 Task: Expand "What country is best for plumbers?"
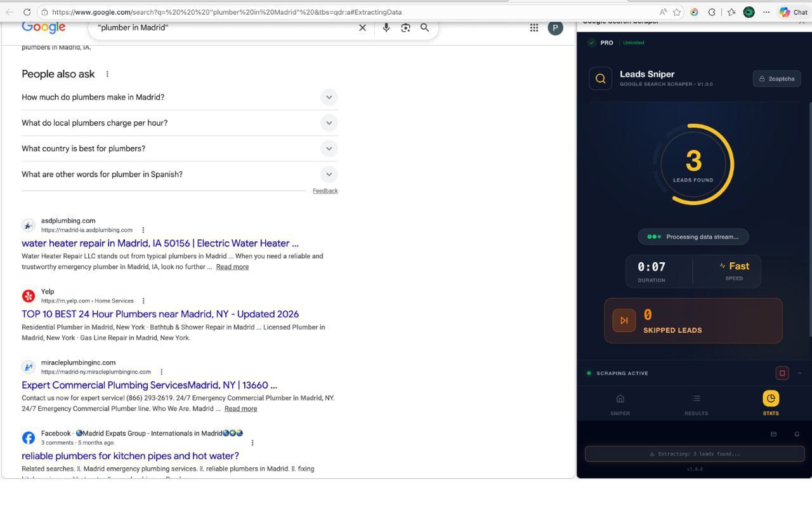[x=180, y=149]
